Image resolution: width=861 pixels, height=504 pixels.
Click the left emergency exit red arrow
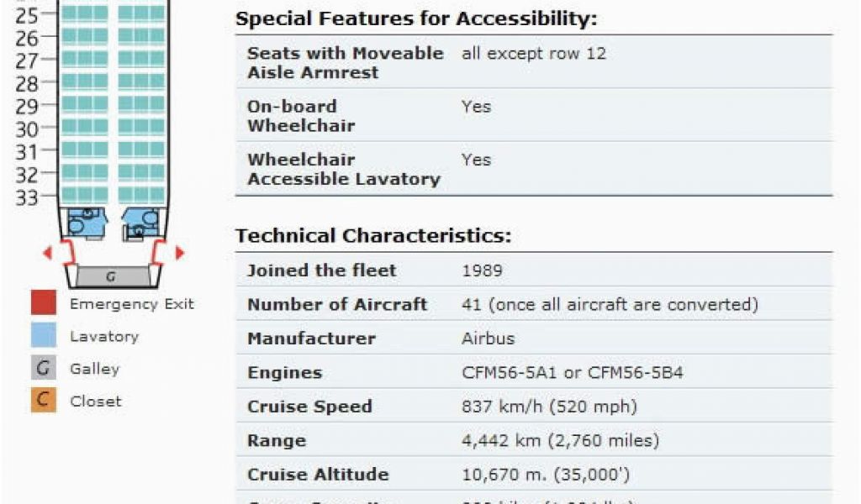click(x=47, y=253)
